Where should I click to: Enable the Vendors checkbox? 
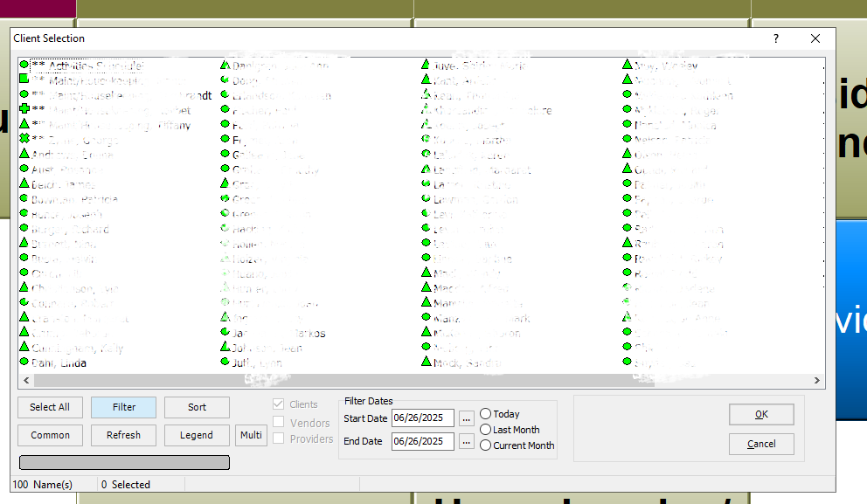coord(278,422)
